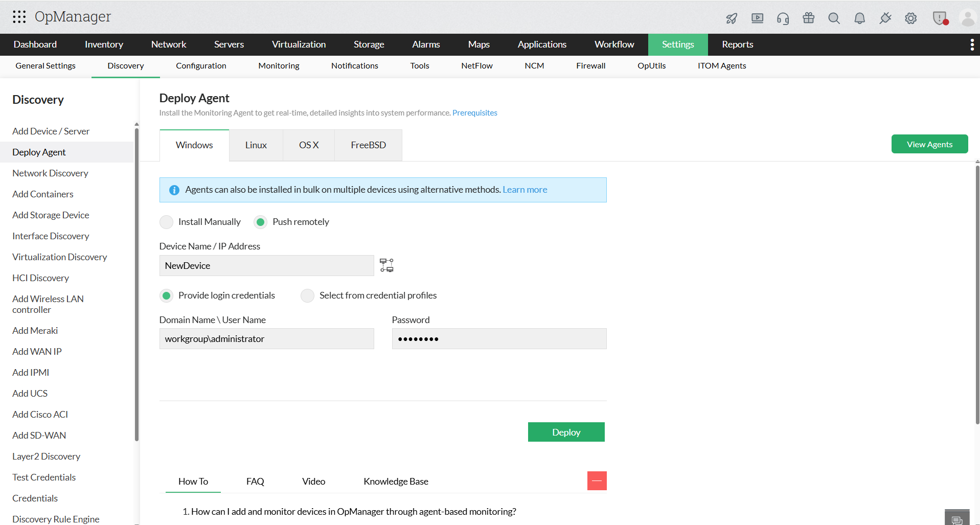Open the Monitoring settings submenu

(x=279, y=66)
